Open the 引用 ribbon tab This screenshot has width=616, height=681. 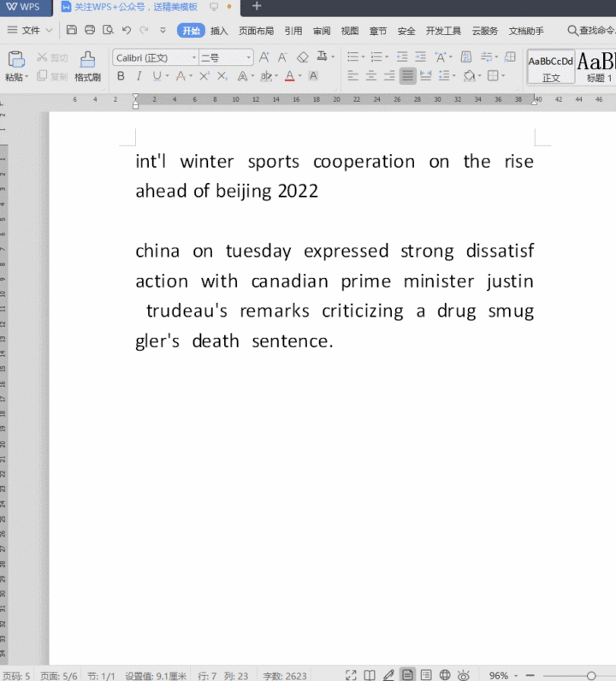[x=293, y=31]
